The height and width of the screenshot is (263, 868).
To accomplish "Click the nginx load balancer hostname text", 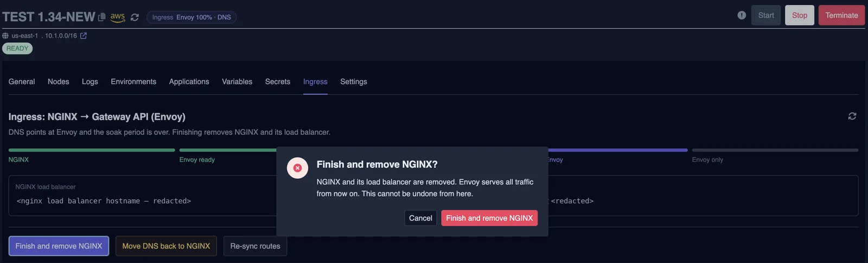I will pos(104,201).
